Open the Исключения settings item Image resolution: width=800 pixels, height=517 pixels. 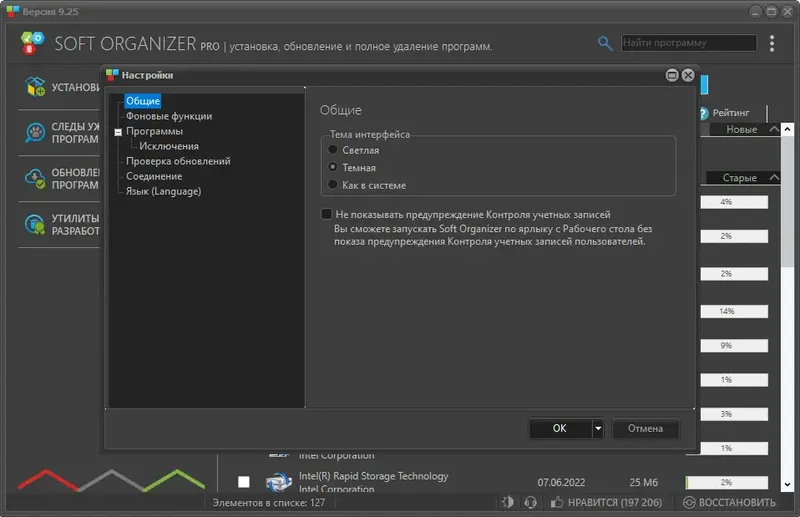(169, 146)
